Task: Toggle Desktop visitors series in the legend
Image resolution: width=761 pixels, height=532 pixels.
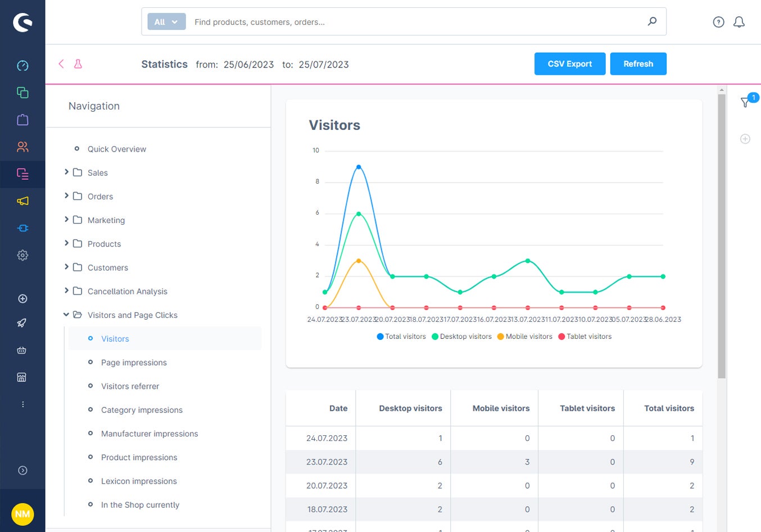Action: click(461, 337)
